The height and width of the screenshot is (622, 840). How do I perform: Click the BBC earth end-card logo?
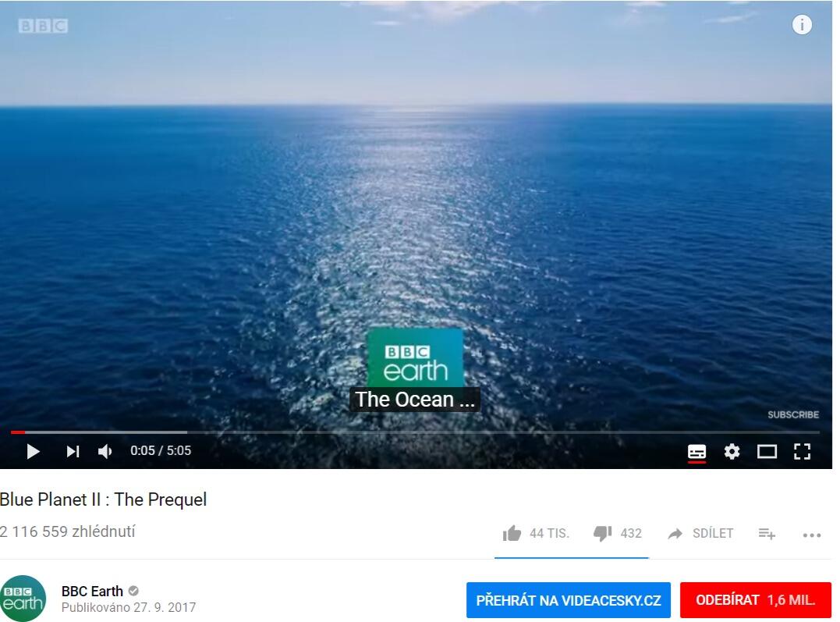415,357
